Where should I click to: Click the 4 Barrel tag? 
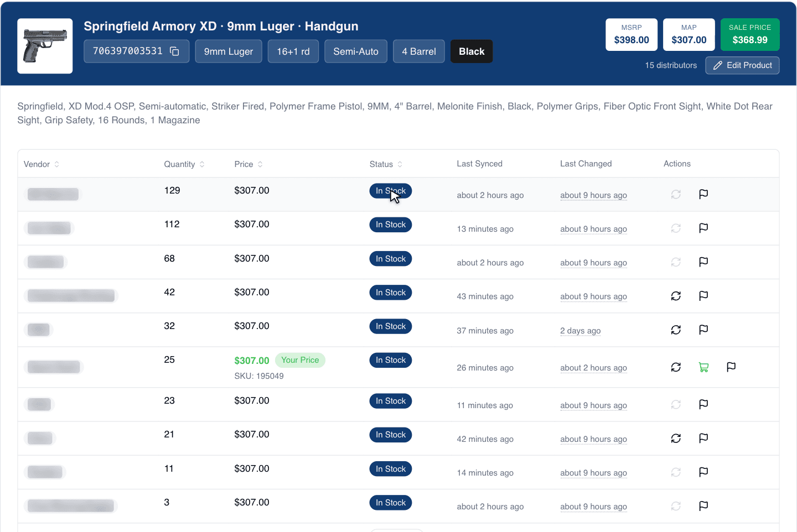[419, 51]
